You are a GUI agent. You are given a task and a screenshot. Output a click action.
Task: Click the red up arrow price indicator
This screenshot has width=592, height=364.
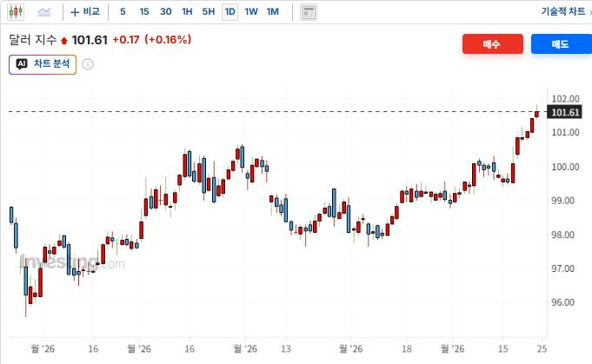coord(63,40)
